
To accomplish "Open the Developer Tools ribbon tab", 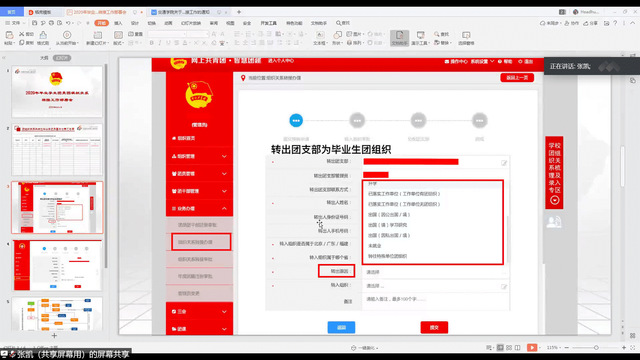I will tap(269, 23).
